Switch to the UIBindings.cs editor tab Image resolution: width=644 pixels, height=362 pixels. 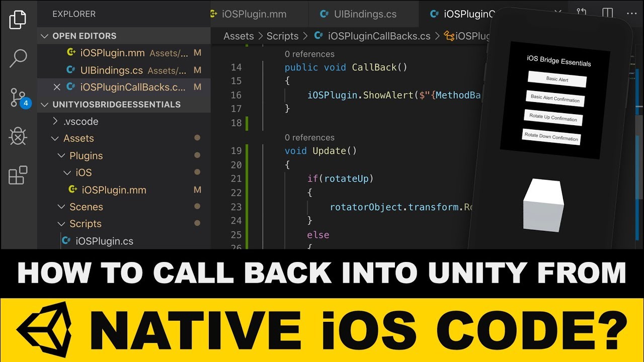363,14
